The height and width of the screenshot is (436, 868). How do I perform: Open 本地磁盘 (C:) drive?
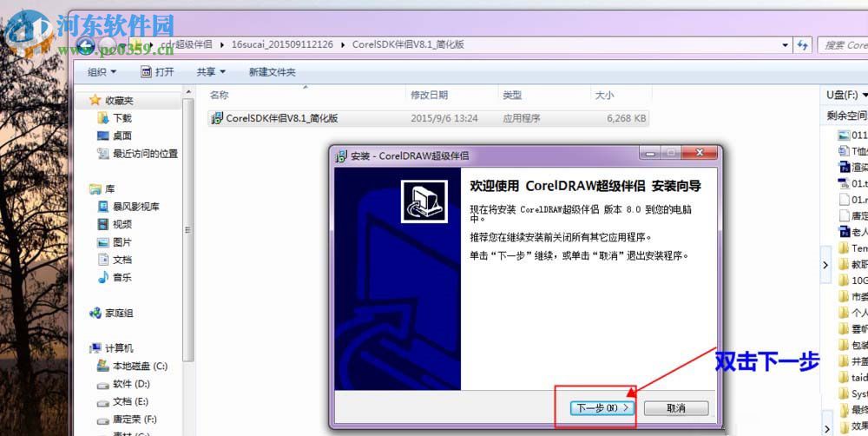pyautogui.click(x=140, y=367)
